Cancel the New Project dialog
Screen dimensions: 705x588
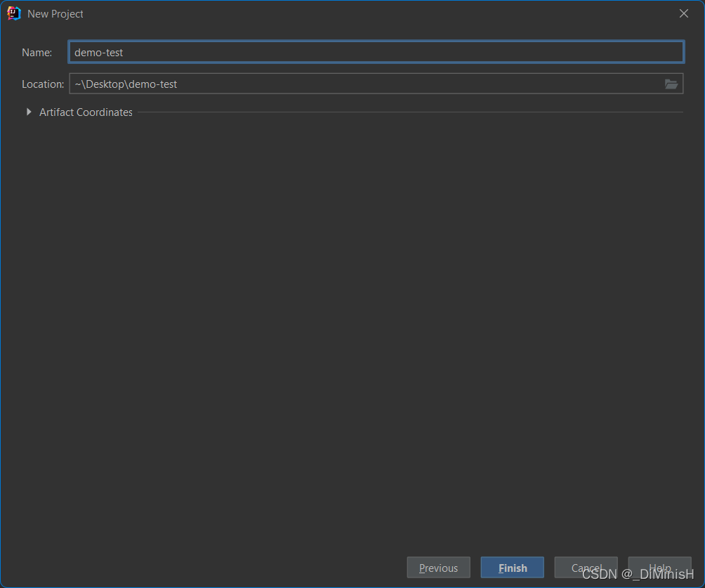pyautogui.click(x=586, y=568)
